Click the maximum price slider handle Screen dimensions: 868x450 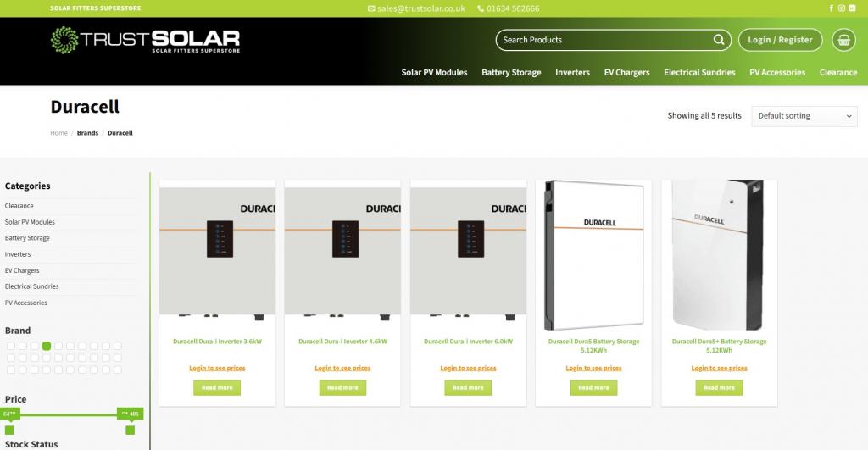[130, 430]
